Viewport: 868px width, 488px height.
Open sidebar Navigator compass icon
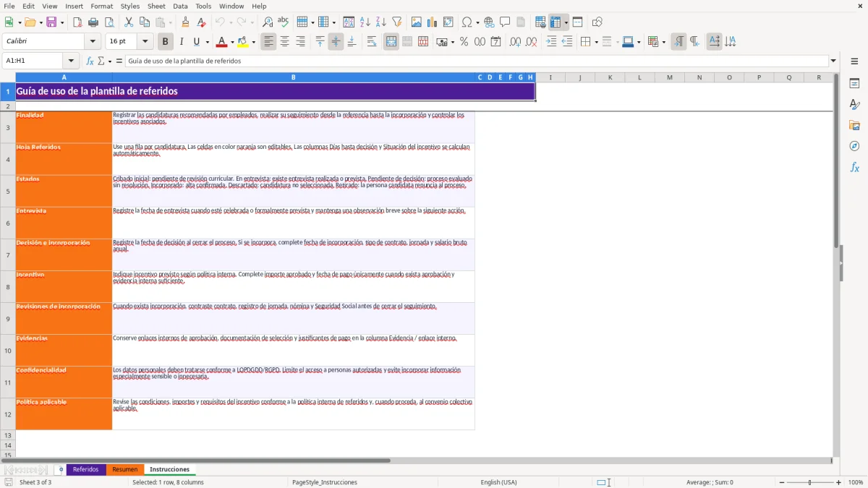[854, 146]
